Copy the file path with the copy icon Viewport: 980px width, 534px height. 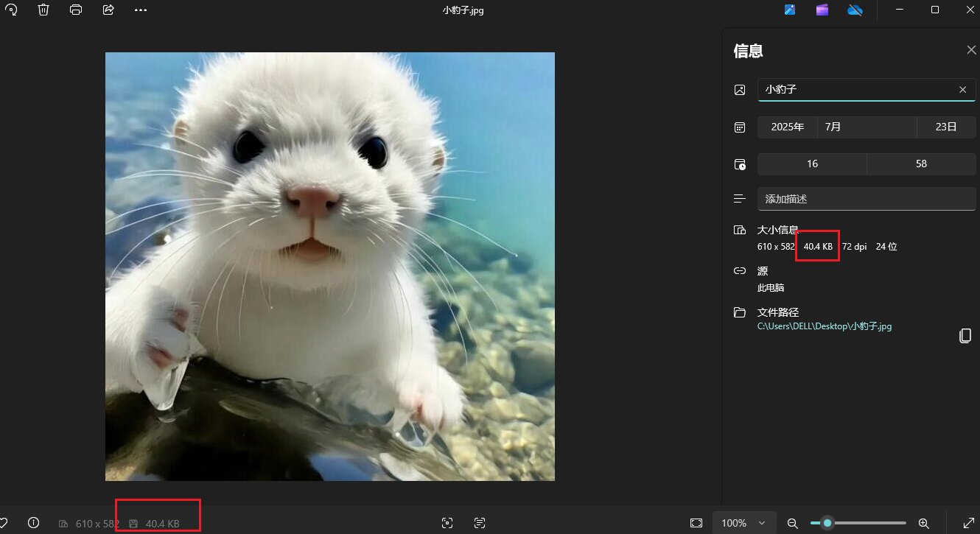pos(965,335)
